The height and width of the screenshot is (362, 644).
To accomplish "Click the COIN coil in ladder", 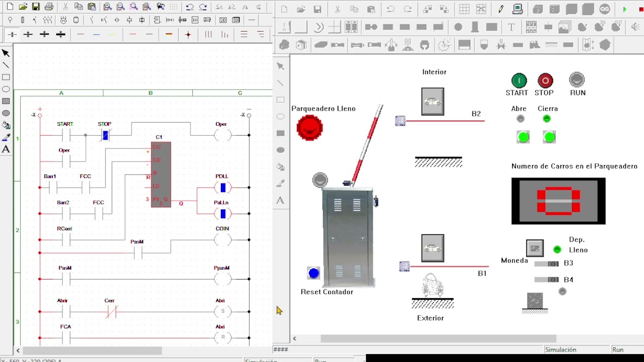I will (222, 240).
